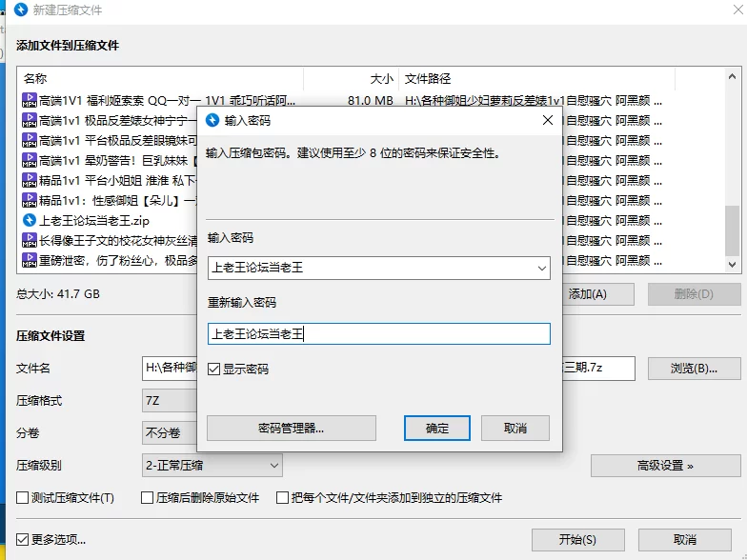The height and width of the screenshot is (560, 747).
Task: Click the 上老王论坛当老王.zip file icon
Action: point(29,221)
